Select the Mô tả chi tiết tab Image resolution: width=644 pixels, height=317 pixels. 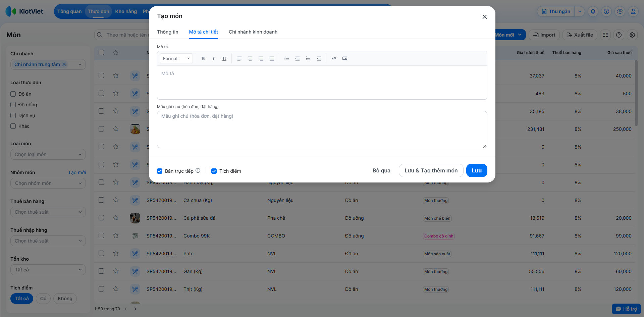(204, 32)
